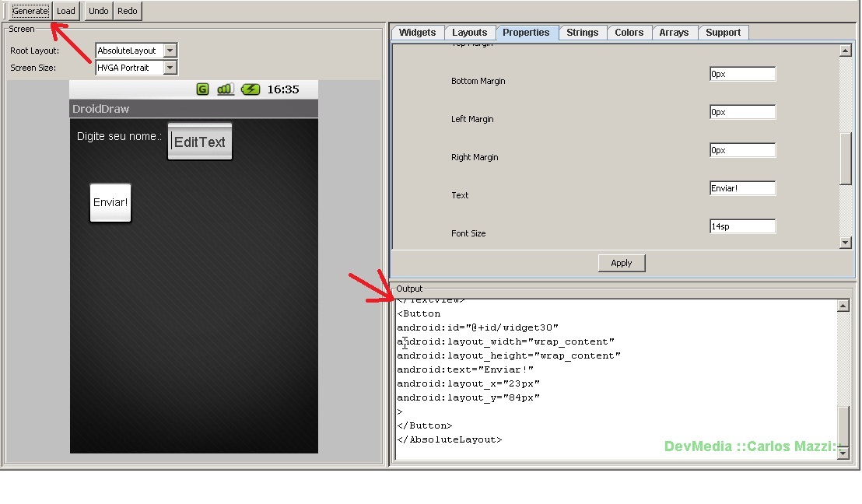Click the Apply button
This screenshot has height=504, width=862.
pos(621,263)
